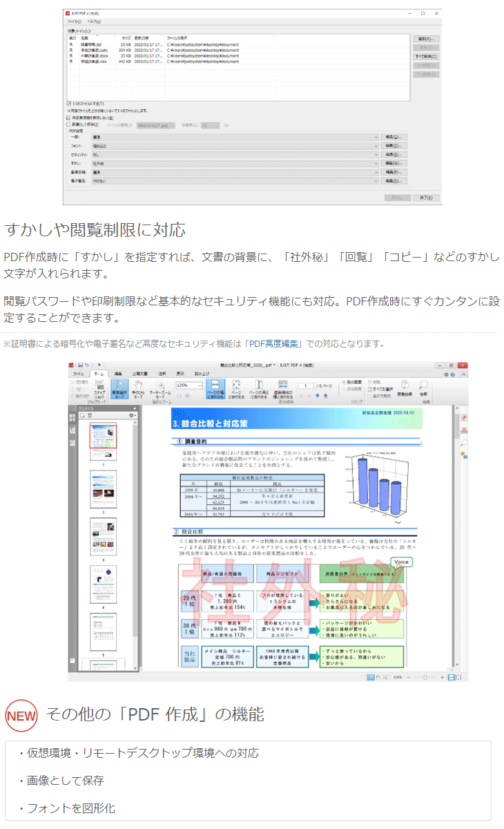504x829 pixels.
Task: Select file row '中期計画書.docx'
Action: point(238,56)
